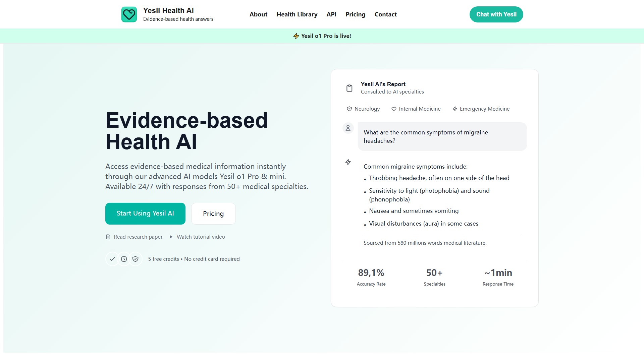This screenshot has height=362, width=644.
Task: Click the clipboard icon beside Yesil AI's Report
Action: click(349, 88)
